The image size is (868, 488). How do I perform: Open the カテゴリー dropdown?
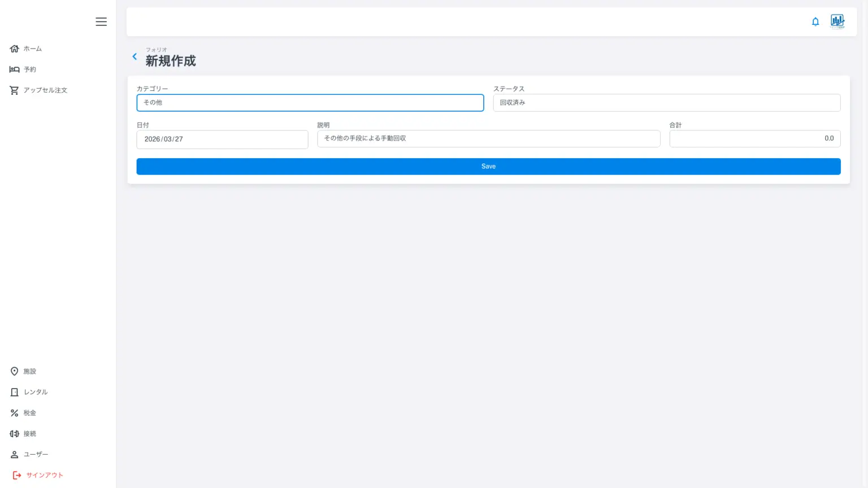point(310,103)
